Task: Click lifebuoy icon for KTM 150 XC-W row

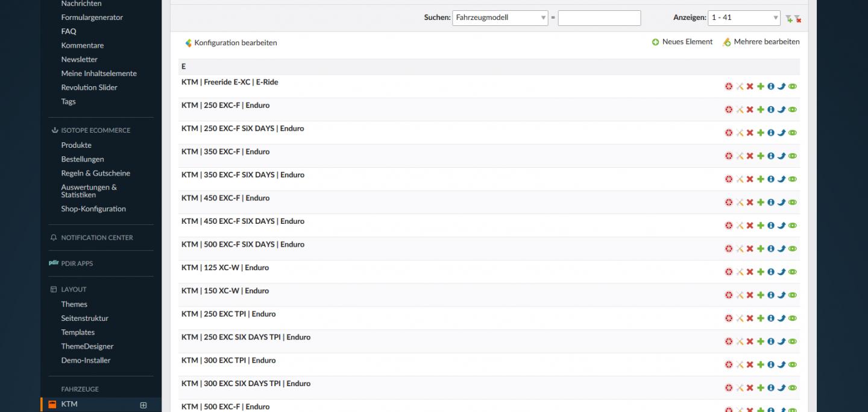Action: 729,295
